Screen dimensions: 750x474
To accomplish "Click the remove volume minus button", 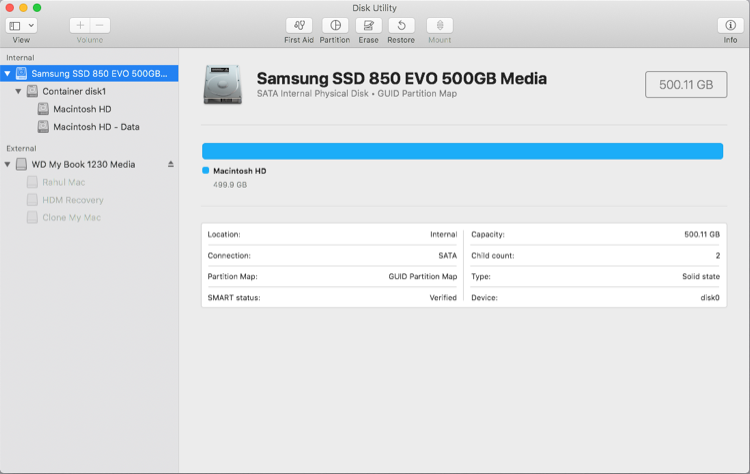I will click(x=100, y=25).
